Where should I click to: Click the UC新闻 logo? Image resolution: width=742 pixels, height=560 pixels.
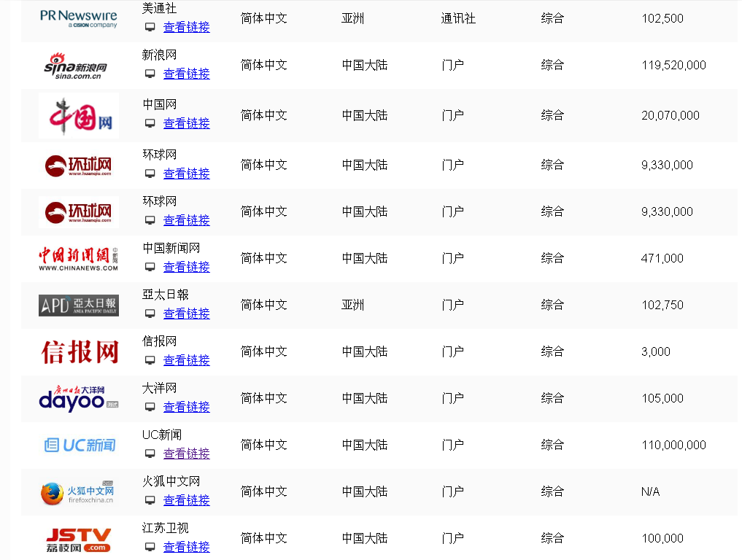pyautogui.click(x=80, y=445)
